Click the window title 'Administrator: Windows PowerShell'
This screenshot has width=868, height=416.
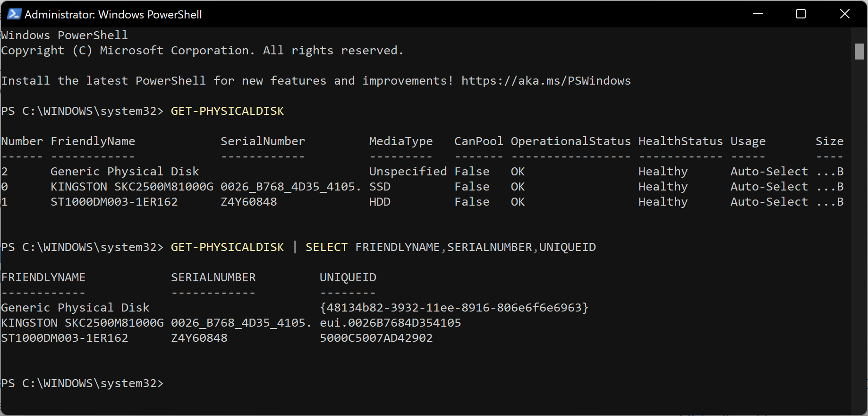[113, 15]
